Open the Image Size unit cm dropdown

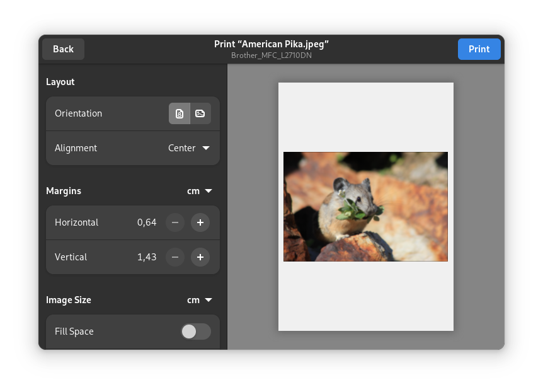point(199,300)
